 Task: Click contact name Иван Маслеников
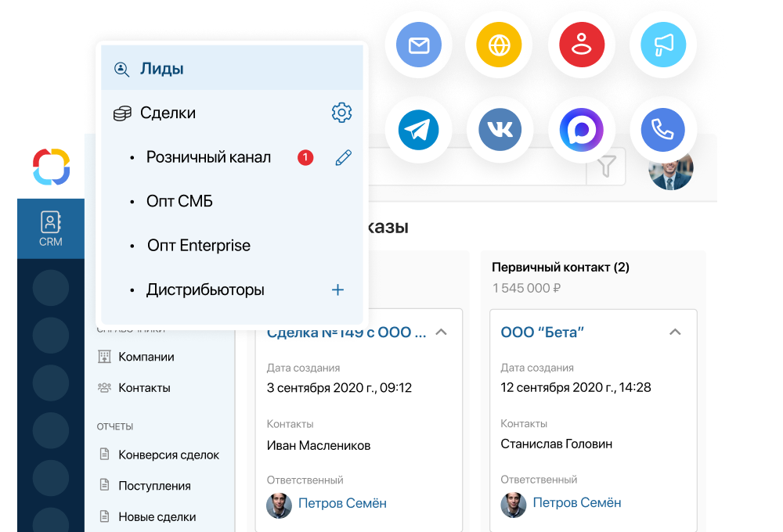pyautogui.click(x=319, y=445)
